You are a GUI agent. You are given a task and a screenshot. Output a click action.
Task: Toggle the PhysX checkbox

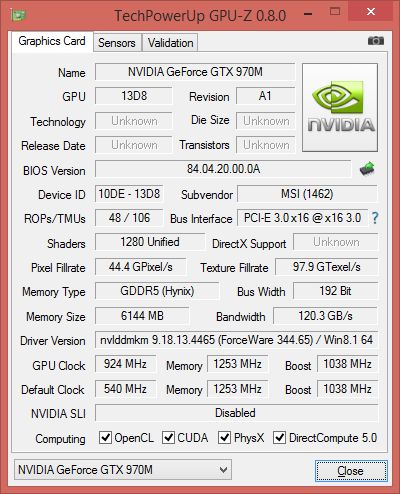pos(224,437)
